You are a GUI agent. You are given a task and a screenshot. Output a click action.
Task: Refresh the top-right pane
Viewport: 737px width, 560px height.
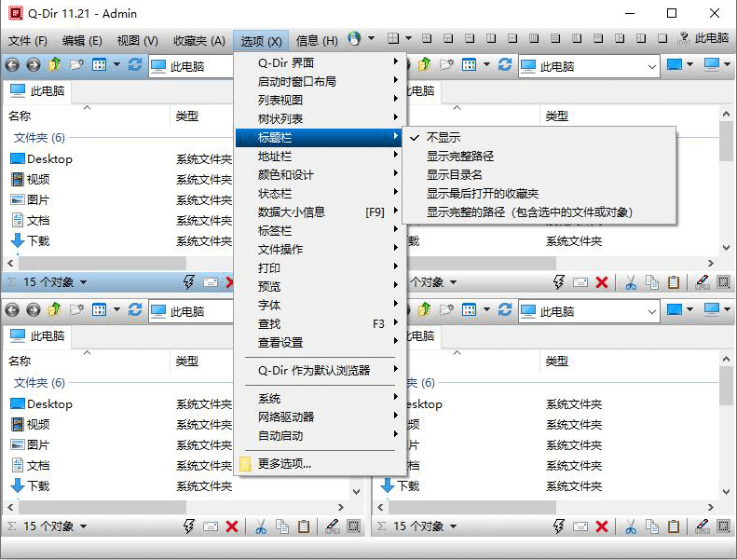pyautogui.click(x=505, y=64)
